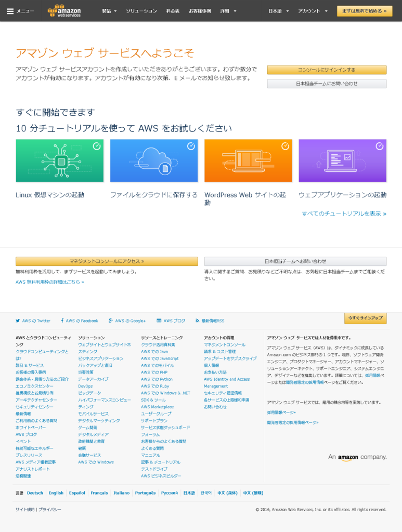Click 請求 & コスト管理 link
This screenshot has width=402, height=532.
219,352
